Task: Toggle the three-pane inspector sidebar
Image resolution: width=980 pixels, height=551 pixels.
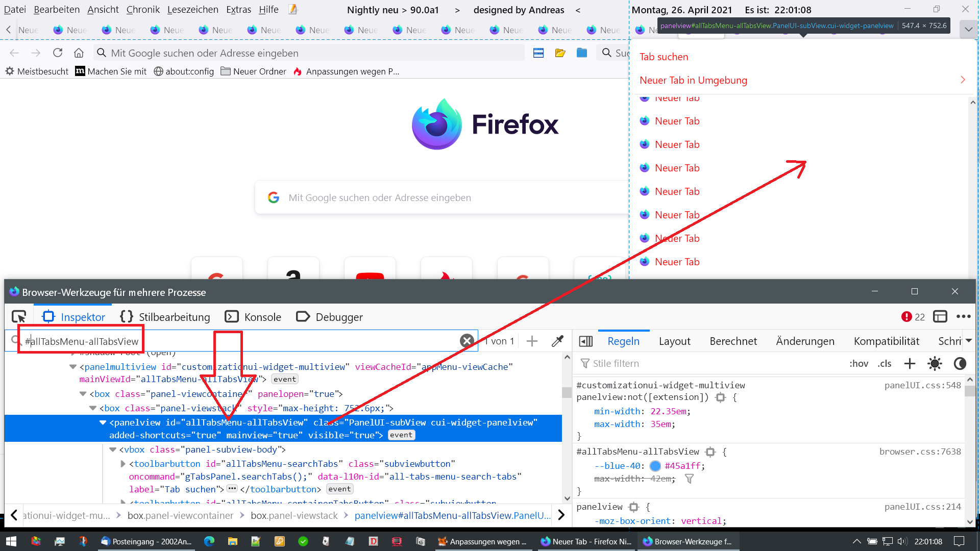Action: (x=586, y=341)
